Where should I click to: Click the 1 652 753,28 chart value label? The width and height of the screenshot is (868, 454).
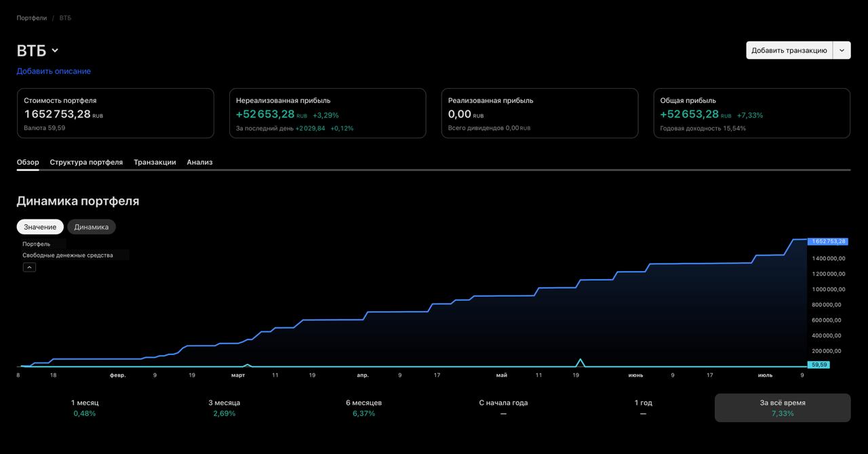coord(828,241)
